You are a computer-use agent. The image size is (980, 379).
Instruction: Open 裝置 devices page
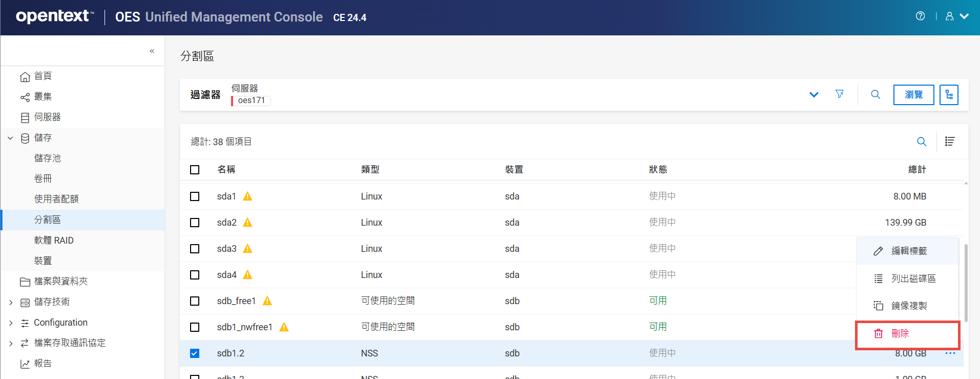pyautogui.click(x=43, y=261)
